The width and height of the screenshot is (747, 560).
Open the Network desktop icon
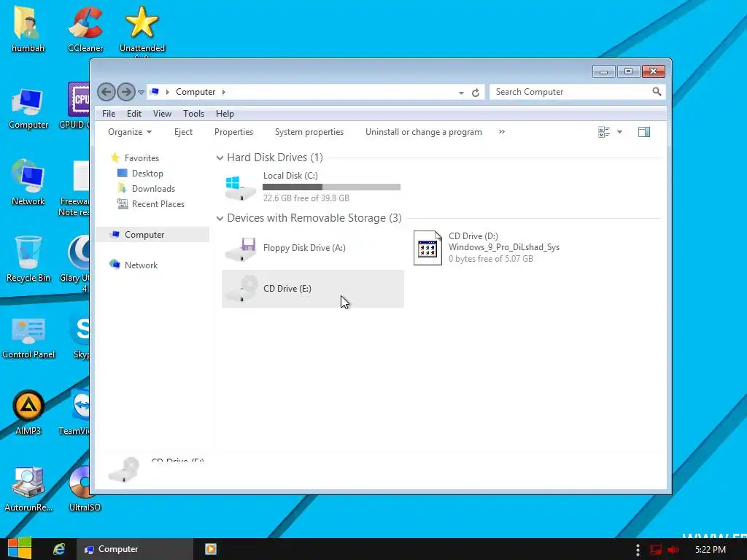click(x=28, y=182)
